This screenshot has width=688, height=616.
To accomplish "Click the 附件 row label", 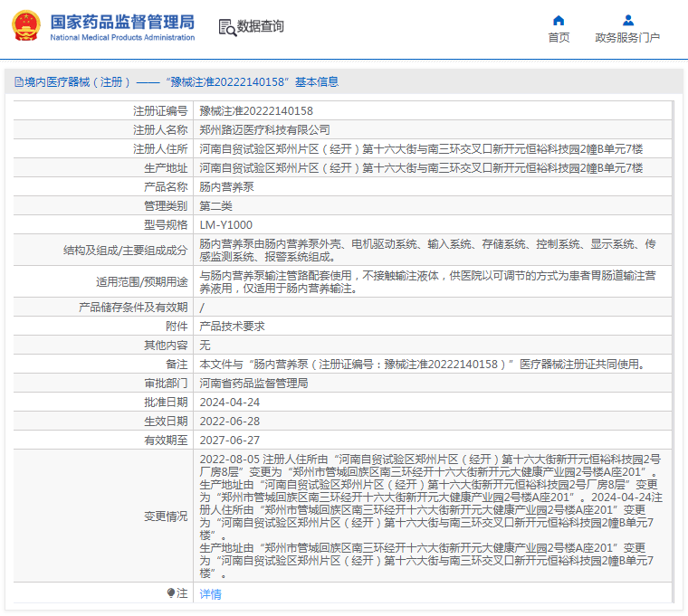I will point(177,327).
